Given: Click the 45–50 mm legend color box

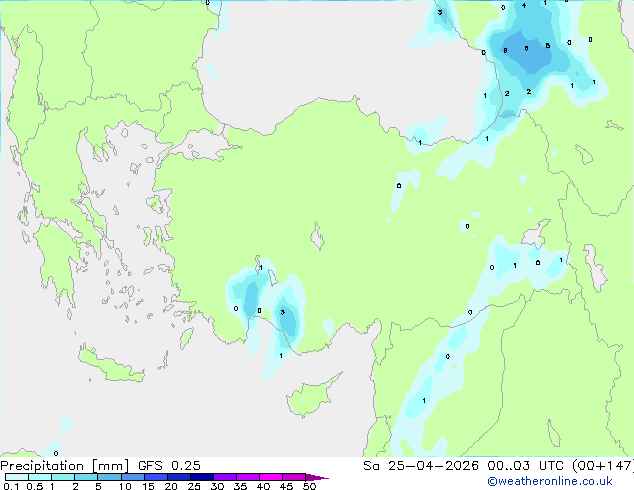Looking at the screenshot, I should (x=294, y=477).
